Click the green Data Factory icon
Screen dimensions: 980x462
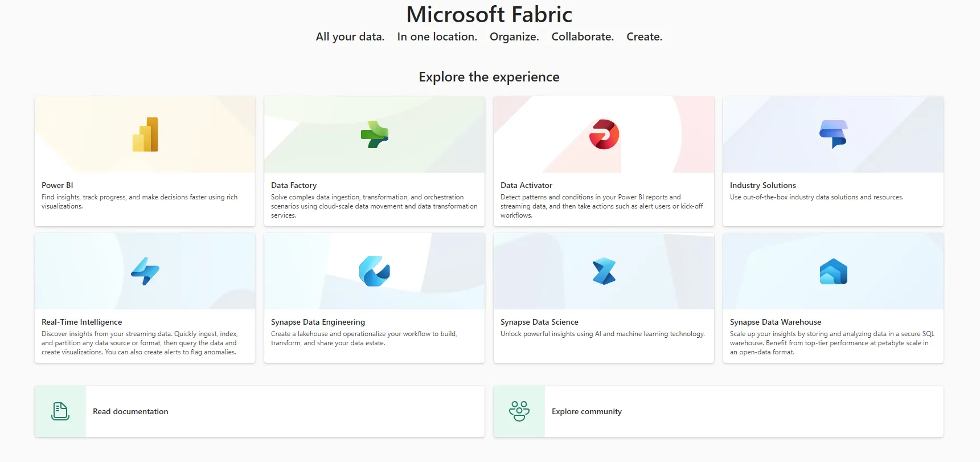coord(375,134)
